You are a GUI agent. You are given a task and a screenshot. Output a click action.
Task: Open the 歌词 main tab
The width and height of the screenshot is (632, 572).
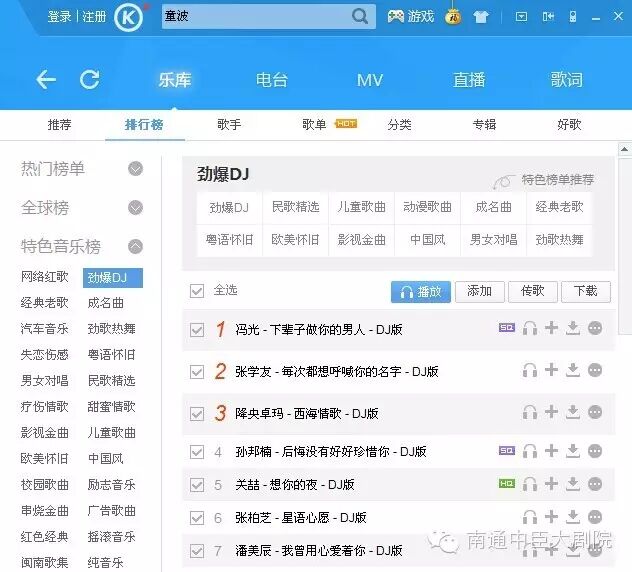pos(567,79)
